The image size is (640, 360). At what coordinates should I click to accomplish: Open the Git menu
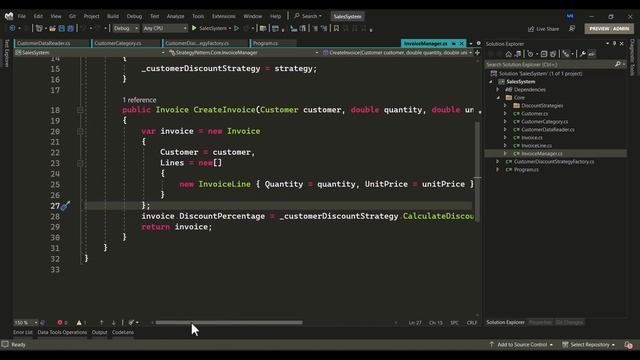point(72,16)
